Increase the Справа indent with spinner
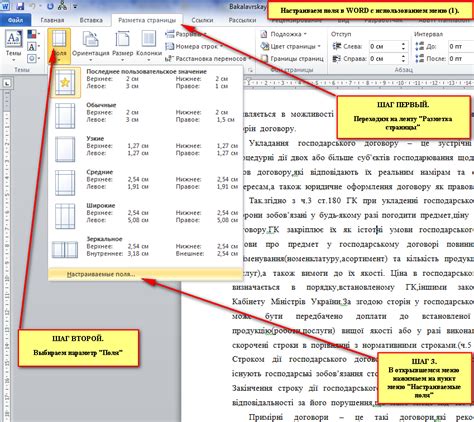Screen dimensions: 474x422 [404, 56]
